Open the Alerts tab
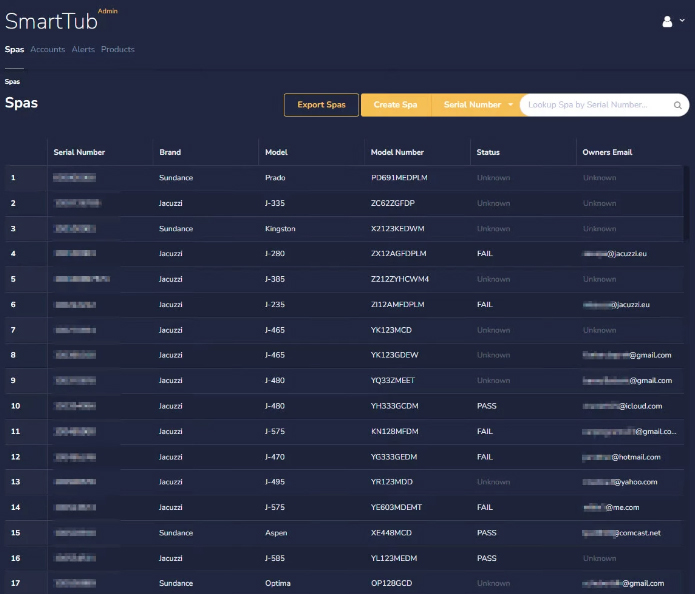The height and width of the screenshot is (594, 695). [83, 49]
